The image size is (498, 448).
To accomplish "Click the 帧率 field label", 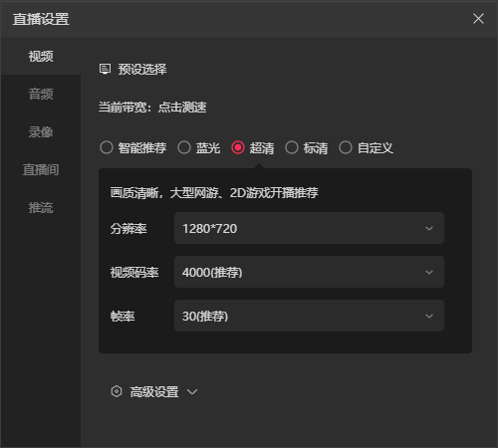I will click(123, 317).
